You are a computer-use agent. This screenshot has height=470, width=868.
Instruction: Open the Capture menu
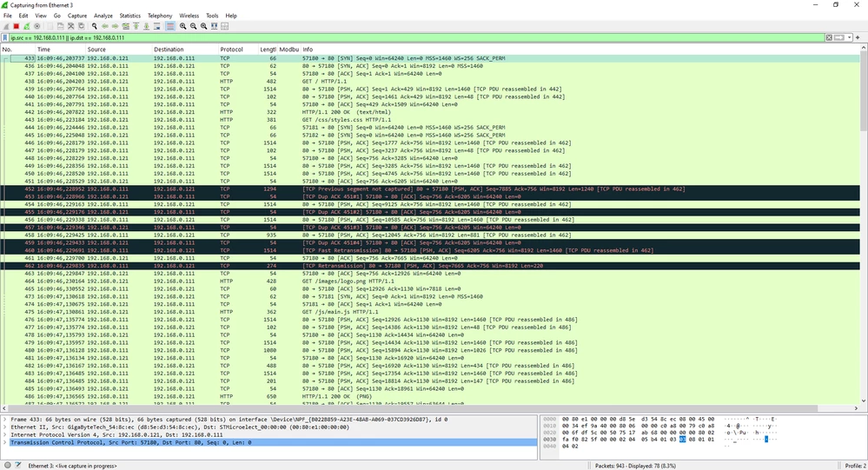pos(77,16)
